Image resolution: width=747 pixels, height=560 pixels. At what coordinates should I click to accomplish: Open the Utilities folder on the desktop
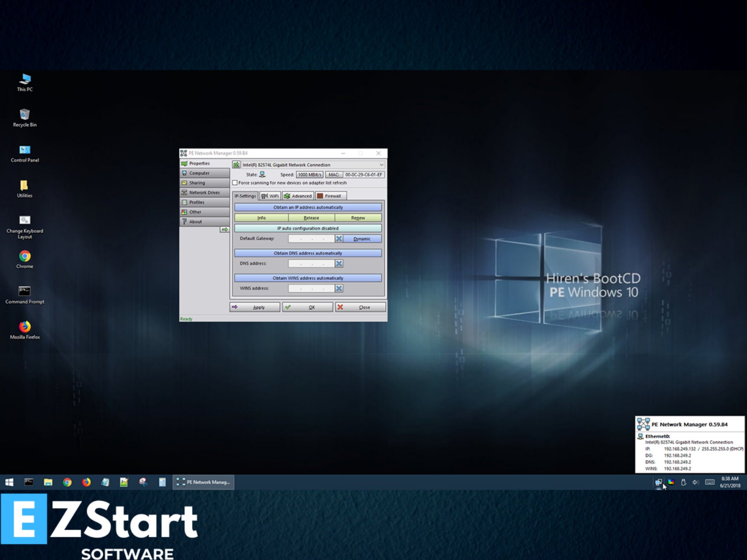tap(24, 187)
